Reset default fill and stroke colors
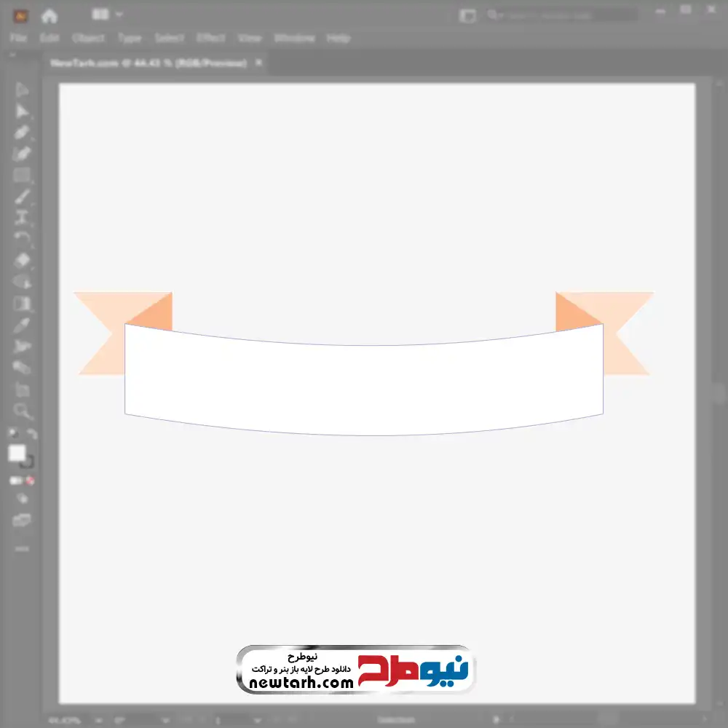 (x=13, y=435)
